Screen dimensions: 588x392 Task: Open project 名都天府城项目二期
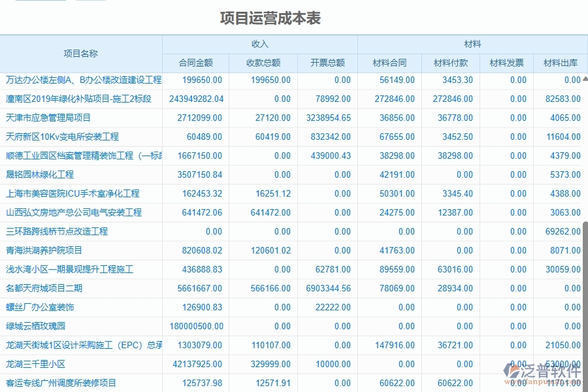[x=44, y=288]
